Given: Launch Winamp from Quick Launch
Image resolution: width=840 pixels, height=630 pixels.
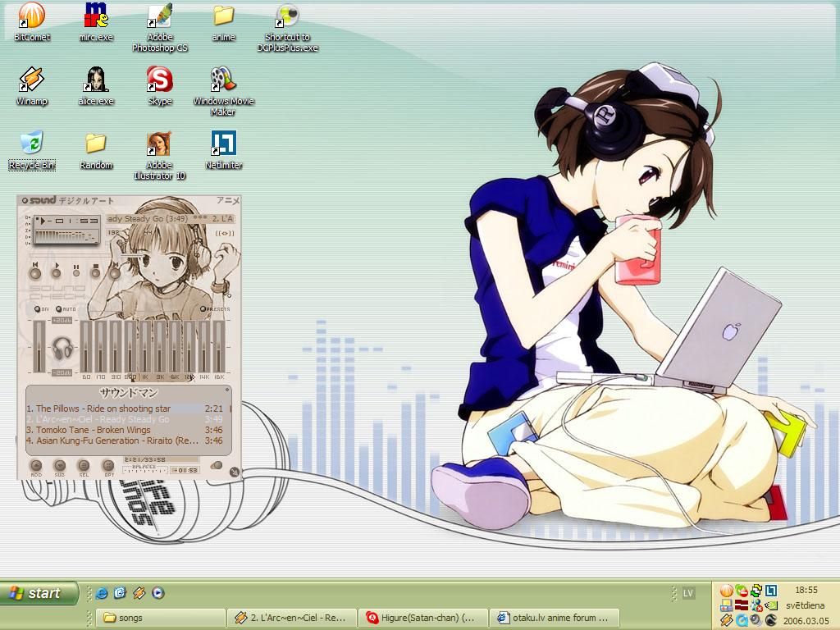Looking at the screenshot, I should [139, 593].
